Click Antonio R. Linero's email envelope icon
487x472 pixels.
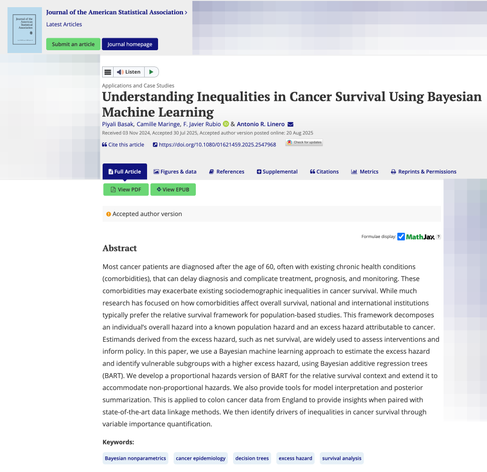pyautogui.click(x=290, y=124)
